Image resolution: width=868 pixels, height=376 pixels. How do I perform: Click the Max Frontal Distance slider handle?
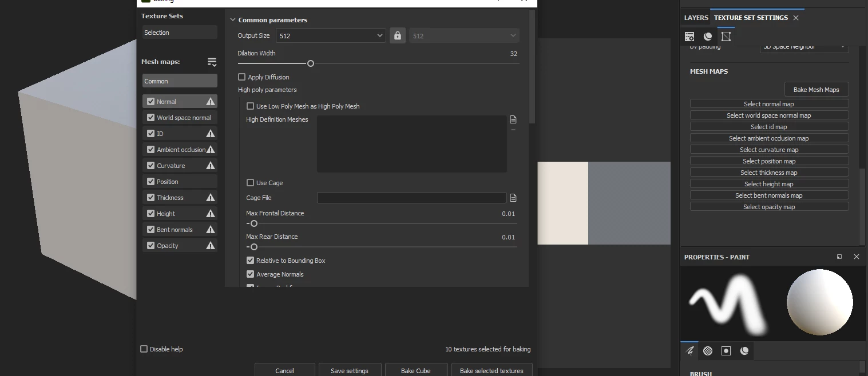[x=254, y=223]
